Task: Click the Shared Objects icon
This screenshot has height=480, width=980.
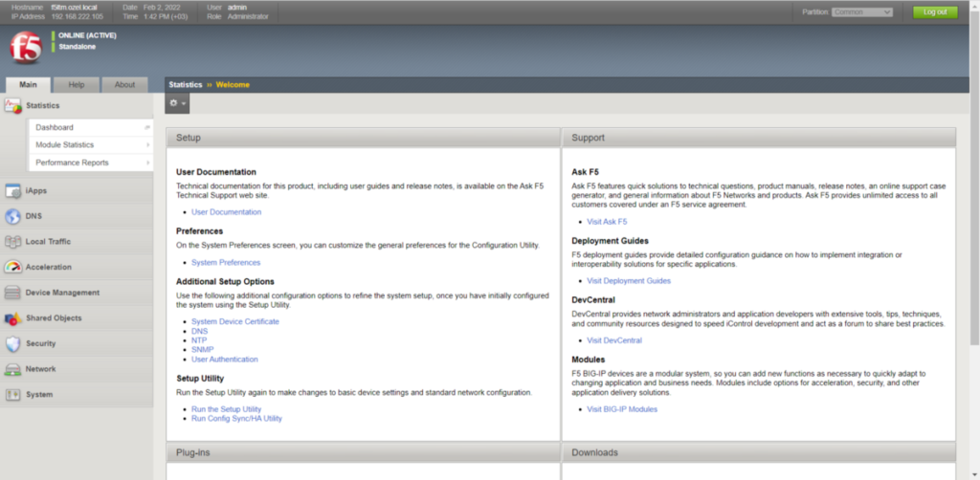Action: [x=13, y=318]
